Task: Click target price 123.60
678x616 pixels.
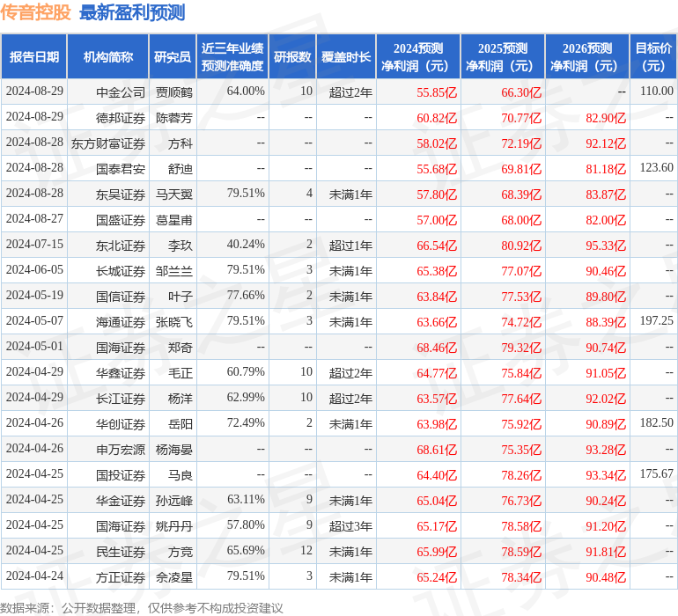Action: 656,168
